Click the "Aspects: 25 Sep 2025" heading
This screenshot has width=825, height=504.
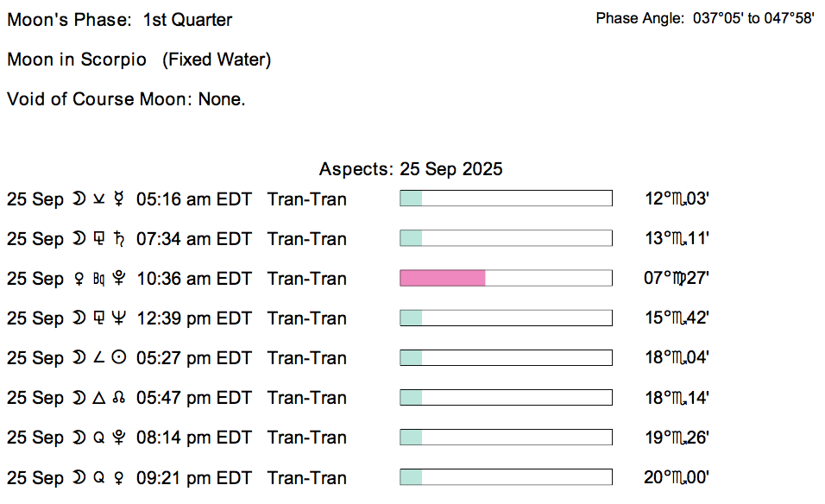click(x=411, y=169)
